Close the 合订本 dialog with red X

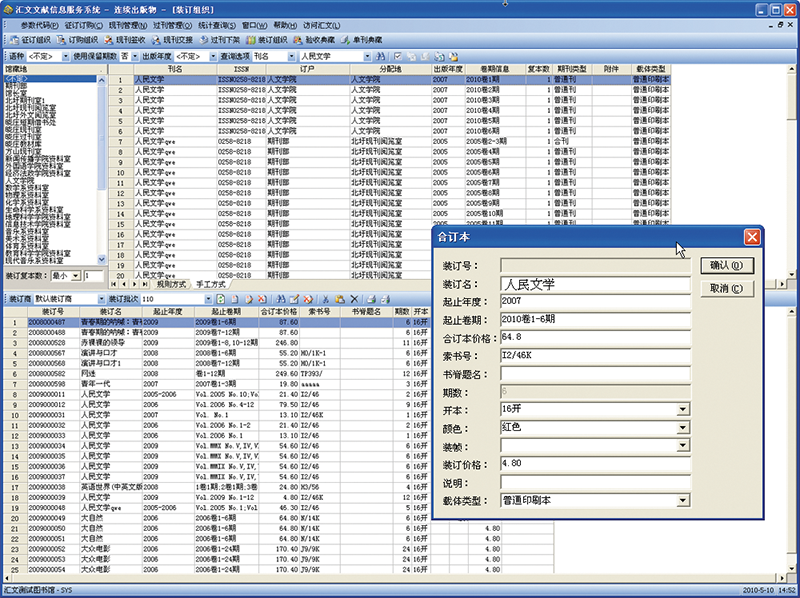(752, 237)
